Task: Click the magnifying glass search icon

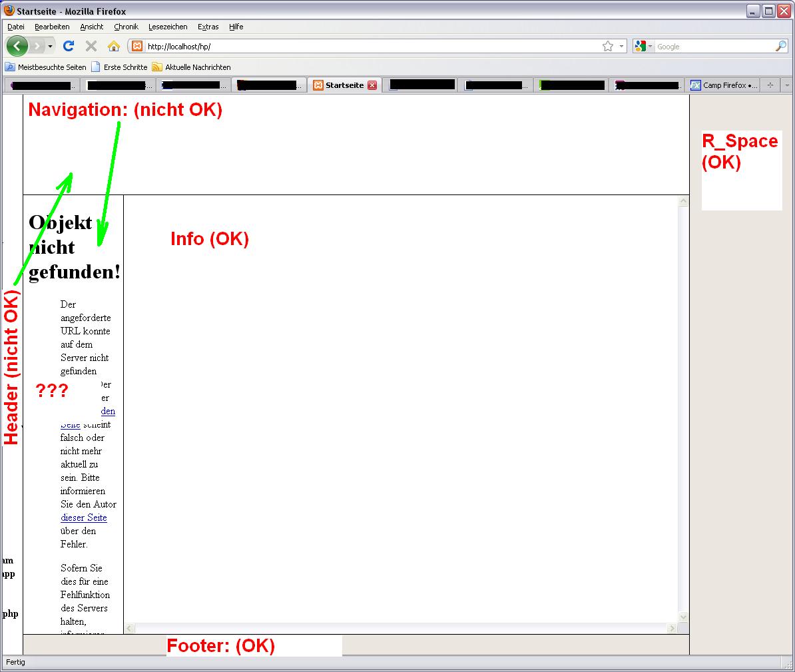Action: [x=780, y=46]
